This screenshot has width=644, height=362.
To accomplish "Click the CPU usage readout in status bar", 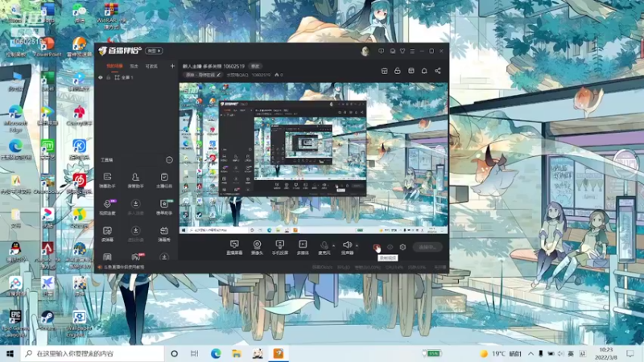I will click(x=394, y=267).
